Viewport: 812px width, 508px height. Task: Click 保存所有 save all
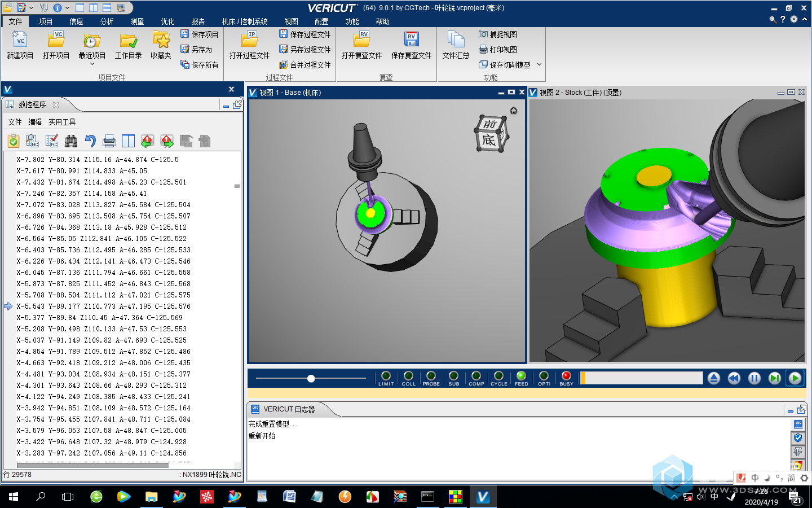[200, 65]
